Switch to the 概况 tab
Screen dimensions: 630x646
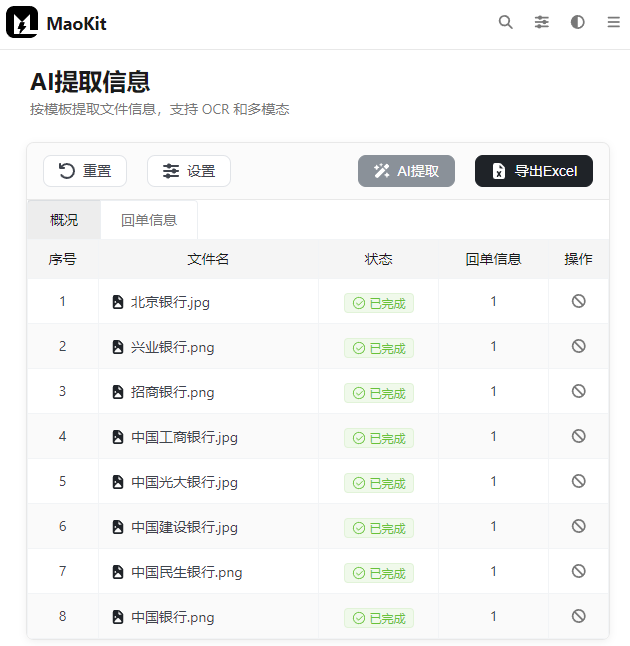point(64,220)
